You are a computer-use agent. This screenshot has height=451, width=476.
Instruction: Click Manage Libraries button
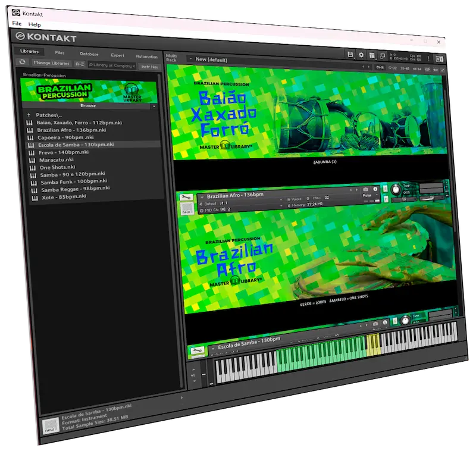coord(51,63)
